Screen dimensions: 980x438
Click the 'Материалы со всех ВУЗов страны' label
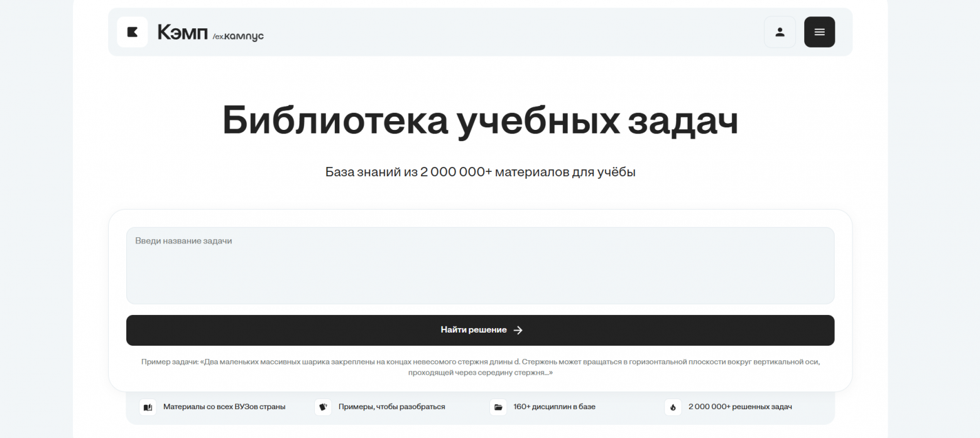(x=224, y=406)
